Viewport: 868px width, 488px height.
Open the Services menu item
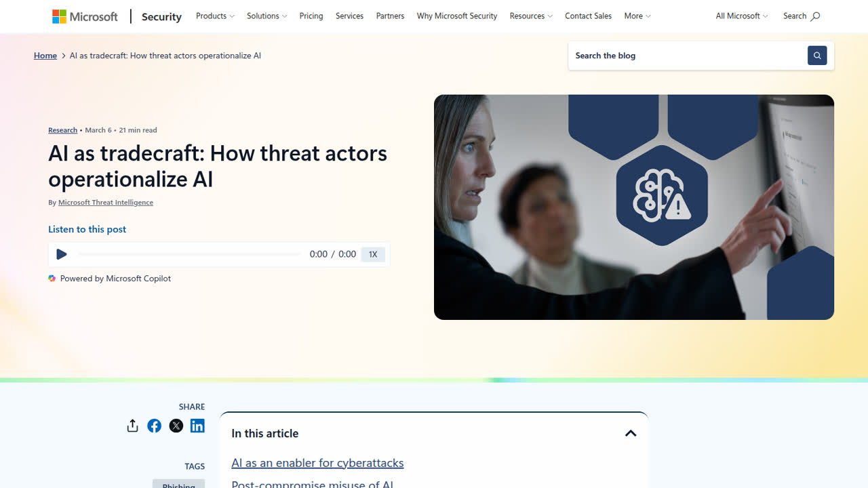[349, 16]
